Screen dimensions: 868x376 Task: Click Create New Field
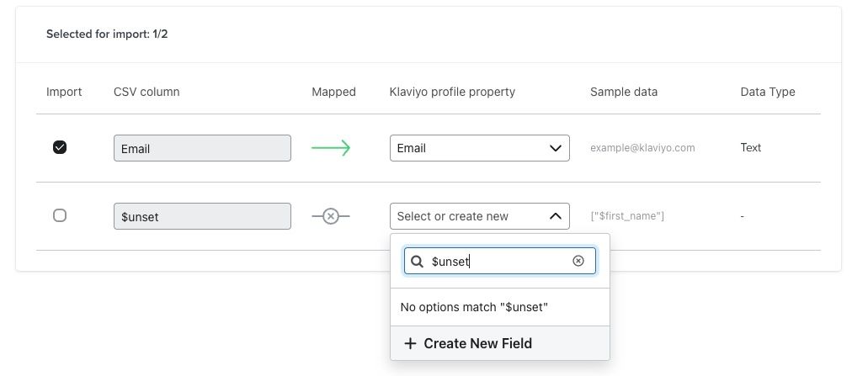[x=500, y=343]
